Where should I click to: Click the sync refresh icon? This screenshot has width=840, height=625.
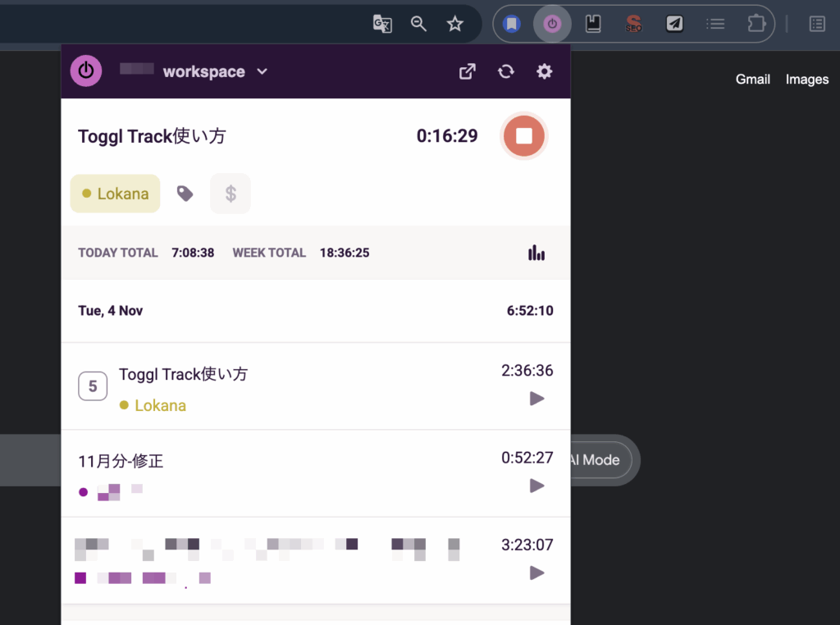[x=506, y=71]
